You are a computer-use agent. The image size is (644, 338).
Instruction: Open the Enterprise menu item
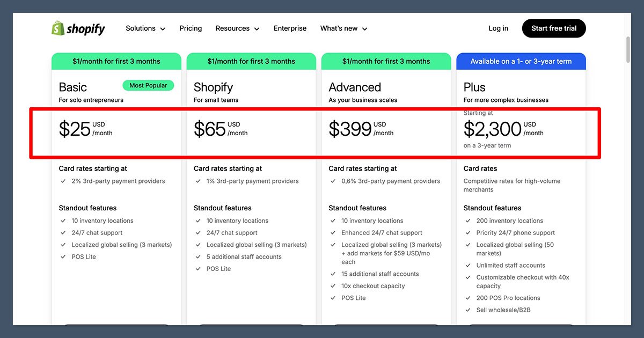(290, 28)
